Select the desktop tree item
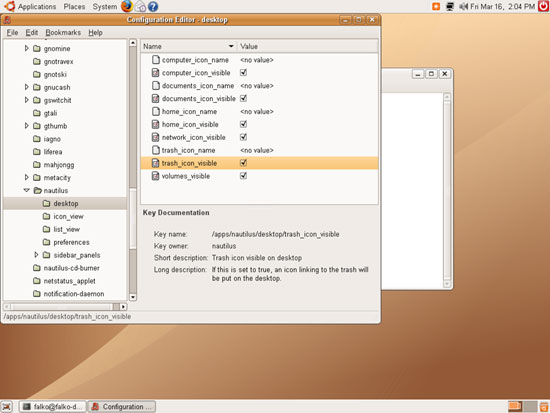This screenshot has height=413, width=550. click(x=66, y=204)
